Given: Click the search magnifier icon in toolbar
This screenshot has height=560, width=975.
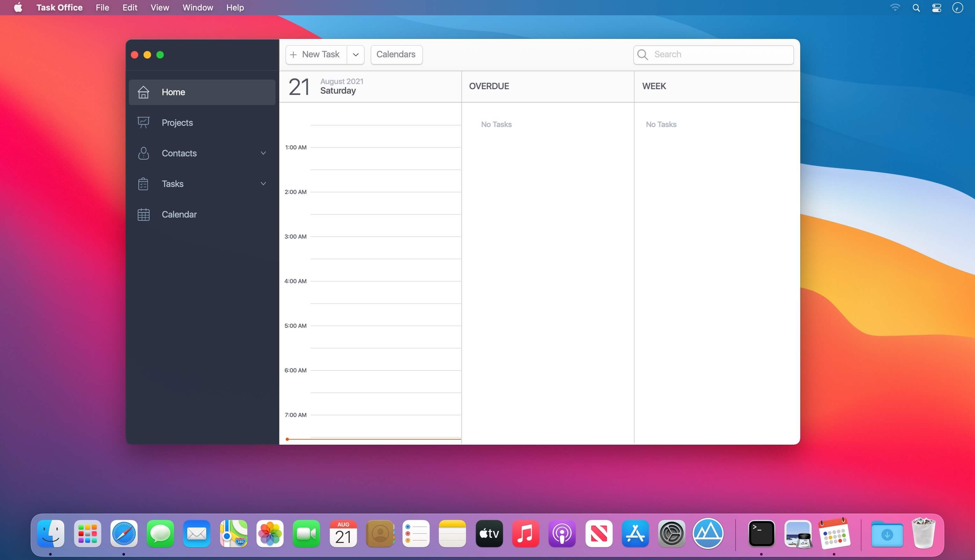Looking at the screenshot, I should point(642,54).
